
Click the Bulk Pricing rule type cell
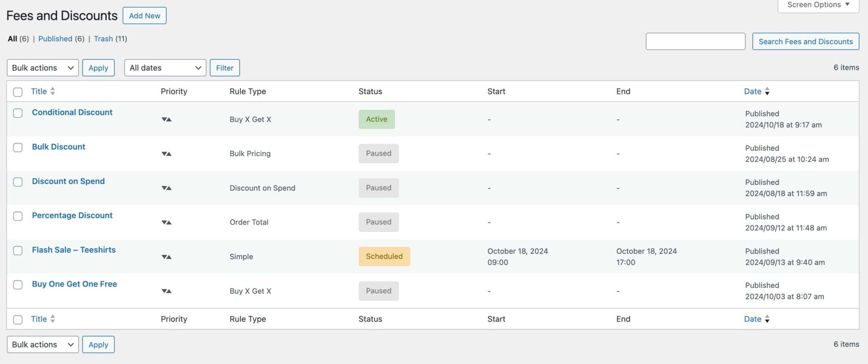pos(250,154)
